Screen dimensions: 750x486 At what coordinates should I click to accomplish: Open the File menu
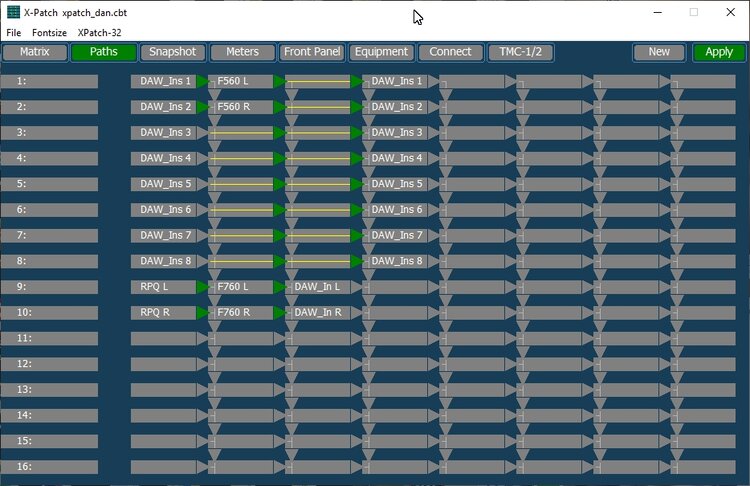coord(13,33)
